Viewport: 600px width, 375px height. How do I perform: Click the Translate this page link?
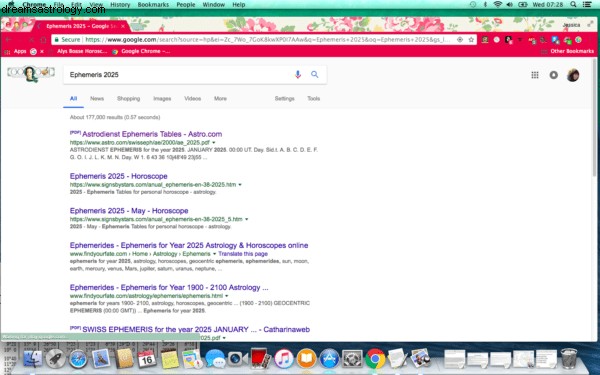click(243, 254)
